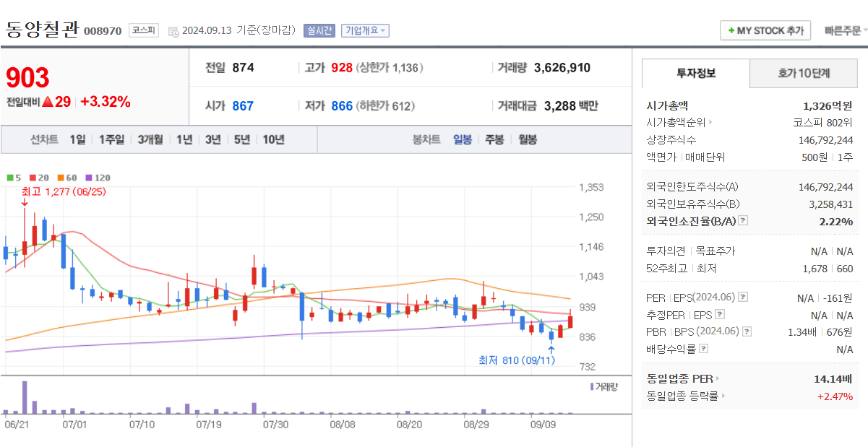Screen dimensions: 868x447
Task: Click the 1,353 price axis label
Action: [x=590, y=187]
